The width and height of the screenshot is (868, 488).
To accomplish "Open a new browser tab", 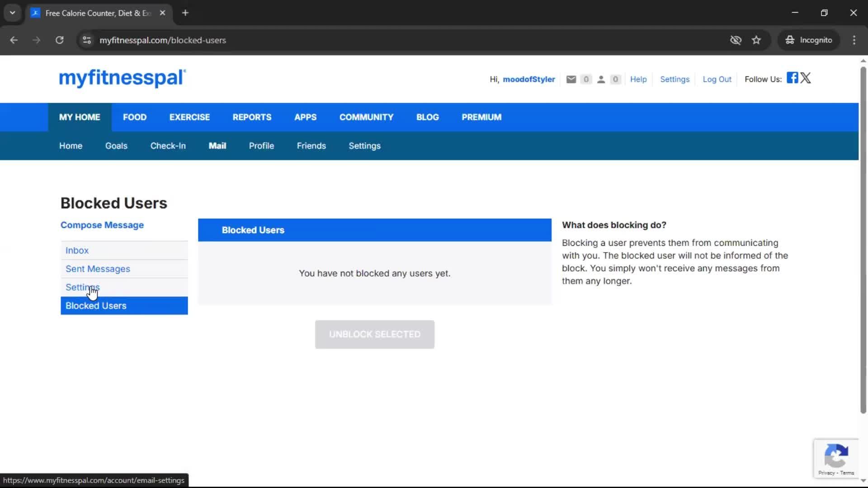I will [x=185, y=13].
